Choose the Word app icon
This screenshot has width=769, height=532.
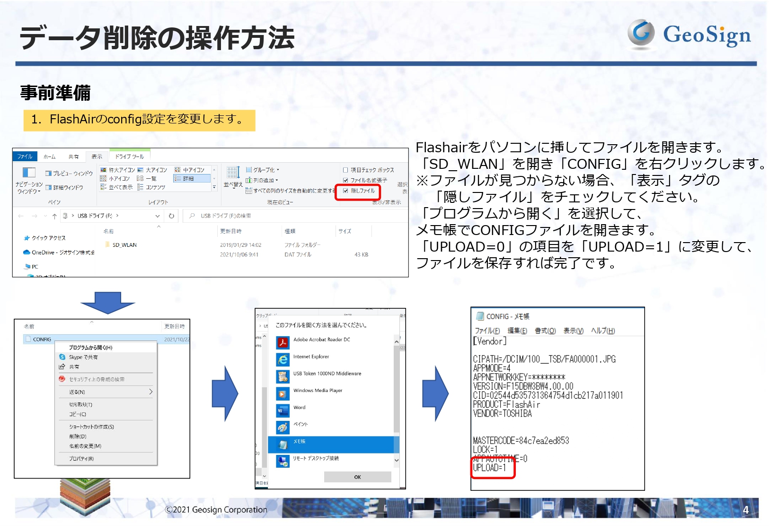click(283, 410)
